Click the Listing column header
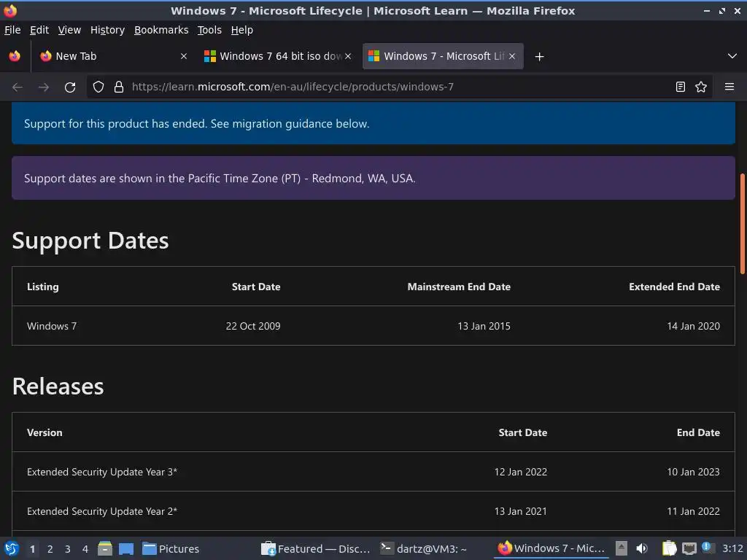This screenshot has width=747, height=560. click(43, 287)
